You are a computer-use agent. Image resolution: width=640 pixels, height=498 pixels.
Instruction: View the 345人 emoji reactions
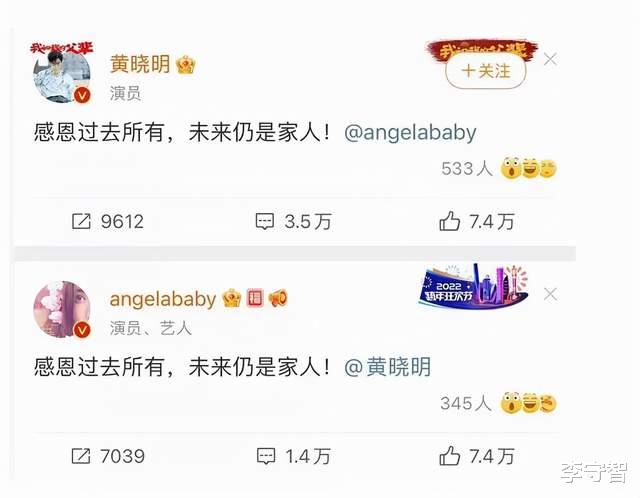tap(498, 403)
